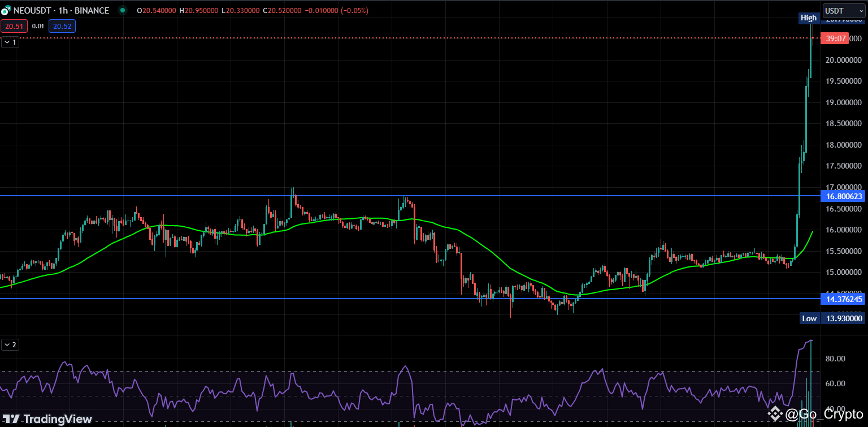This screenshot has height=427, width=868.
Task: Click the 19.000000 price axis tick
Action: [x=844, y=102]
